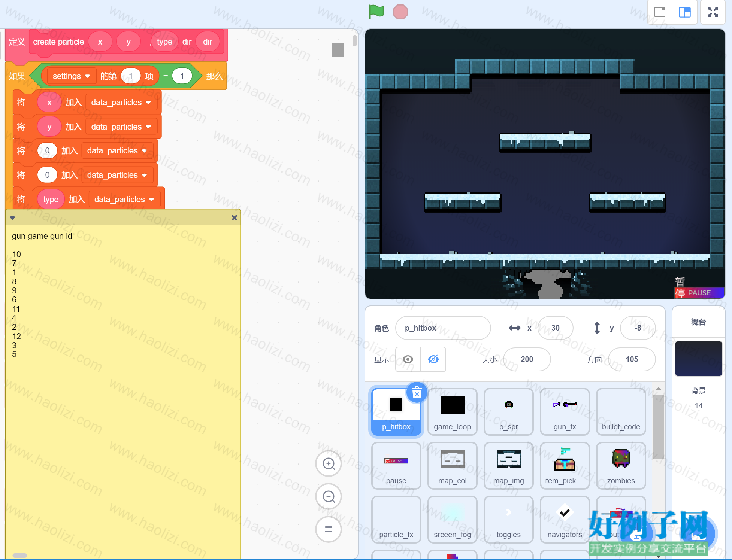Screen dimensions: 732x560
Task: Select the p_hitbox sprite
Action: click(x=396, y=411)
